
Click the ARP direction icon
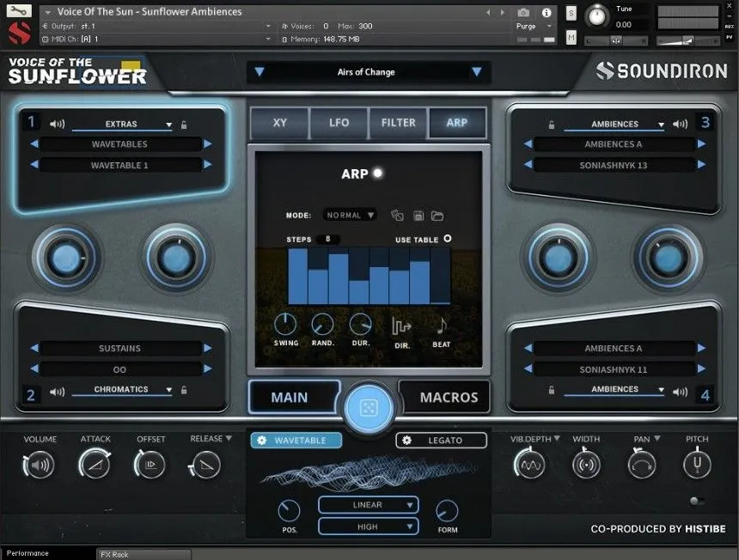401,326
